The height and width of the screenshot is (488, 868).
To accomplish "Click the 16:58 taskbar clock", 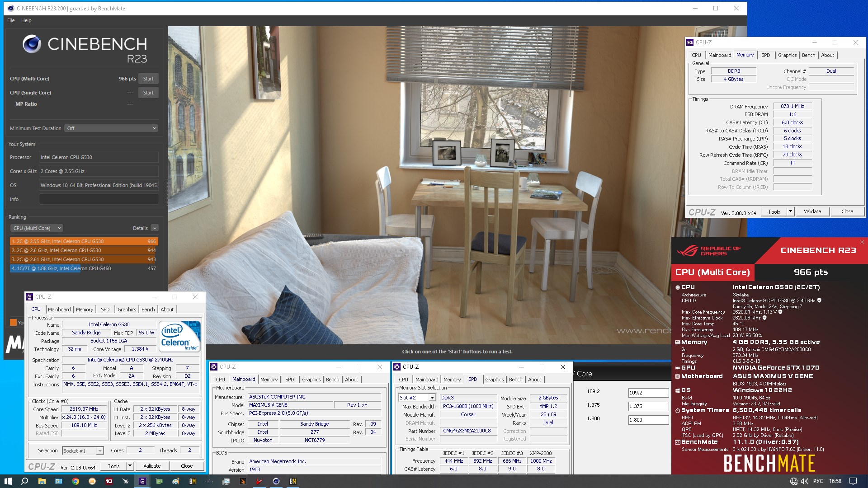I will pos(835,481).
